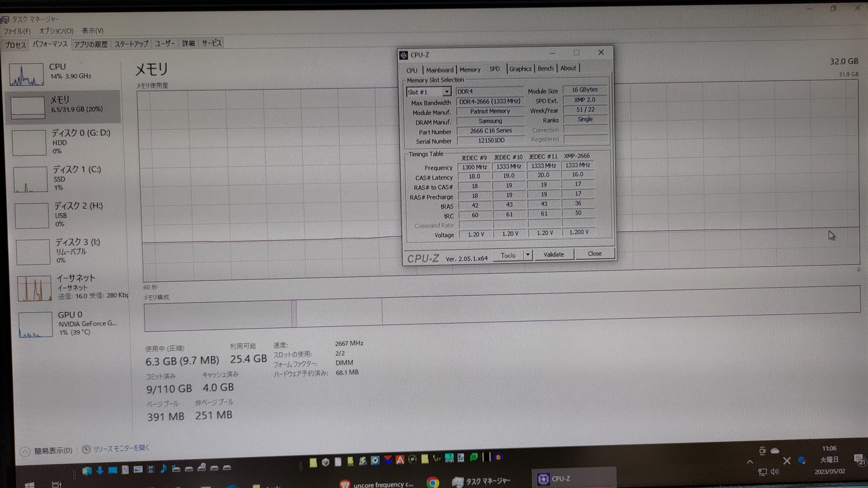
Task: Switch to the プロセス tab
Action: pyautogui.click(x=15, y=45)
